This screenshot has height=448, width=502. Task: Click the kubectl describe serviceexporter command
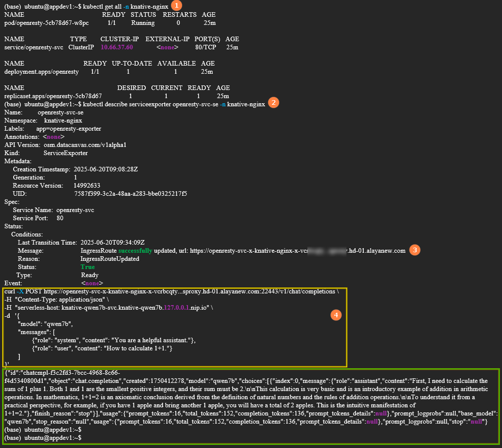point(170,104)
